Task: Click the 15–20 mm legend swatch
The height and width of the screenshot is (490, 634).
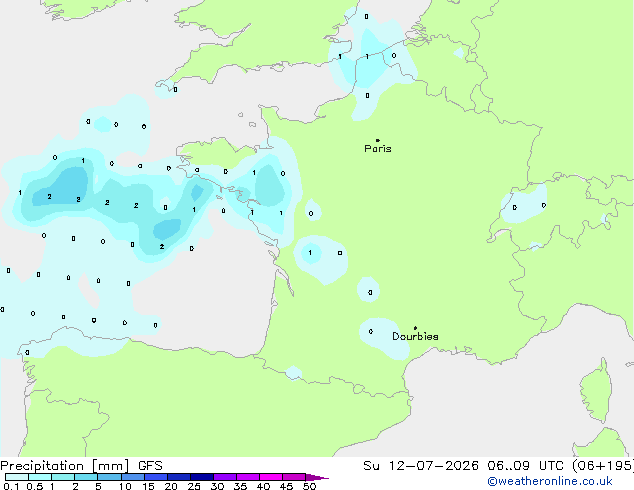Action: (x=155, y=477)
